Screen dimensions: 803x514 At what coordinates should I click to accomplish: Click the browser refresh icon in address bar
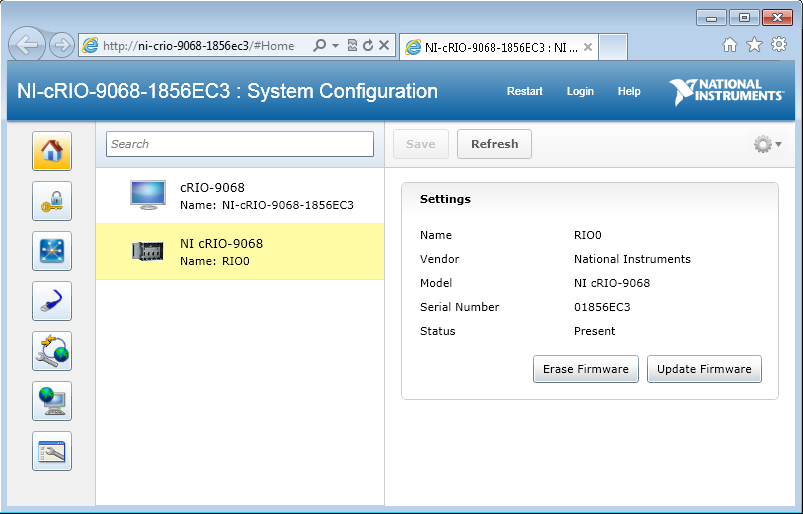(x=368, y=46)
